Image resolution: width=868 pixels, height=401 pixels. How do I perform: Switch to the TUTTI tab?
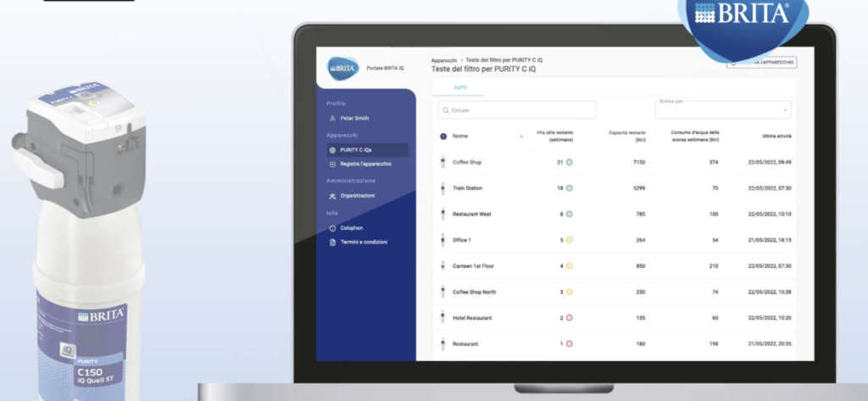(460, 87)
